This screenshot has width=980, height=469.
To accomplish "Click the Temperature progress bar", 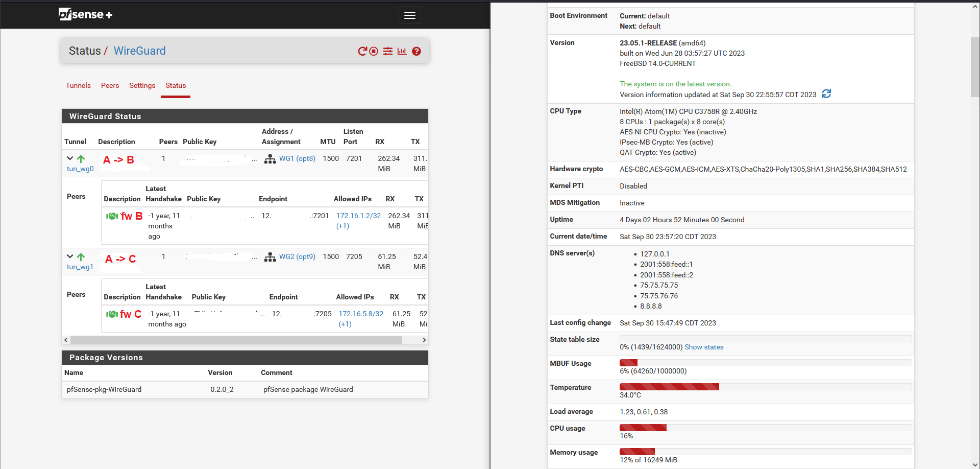I will point(766,387).
